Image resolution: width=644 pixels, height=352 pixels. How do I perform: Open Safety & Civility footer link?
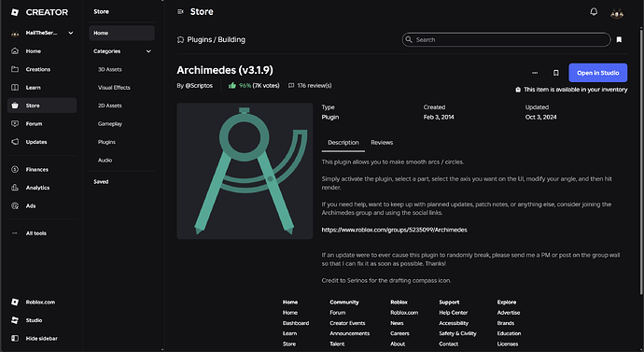(x=457, y=333)
